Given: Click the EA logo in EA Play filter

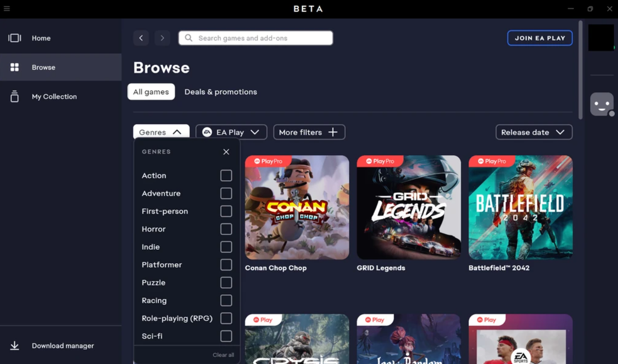Looking at the screenshot, I should pyautogui.click(x=207, y=132).
